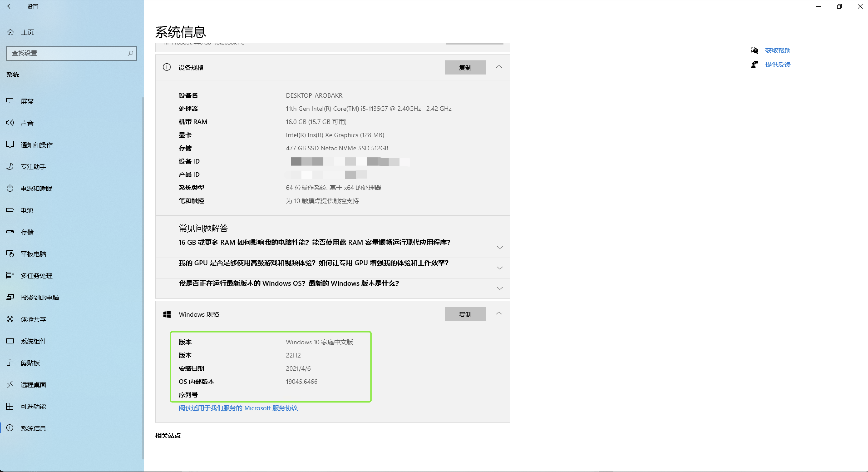Select 平板电脑 tablet icon
The width and height of the screenshot is (868, 472).
[x=10, y=253]
